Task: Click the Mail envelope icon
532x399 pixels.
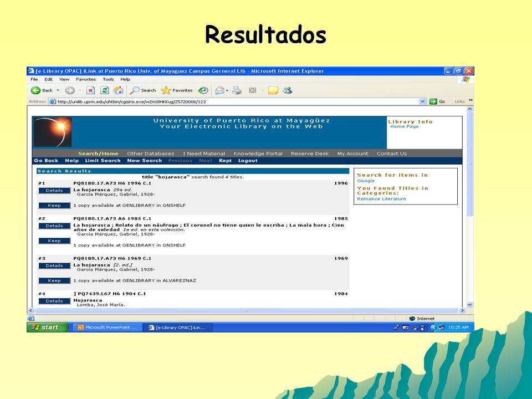Action: click(219, 90)
